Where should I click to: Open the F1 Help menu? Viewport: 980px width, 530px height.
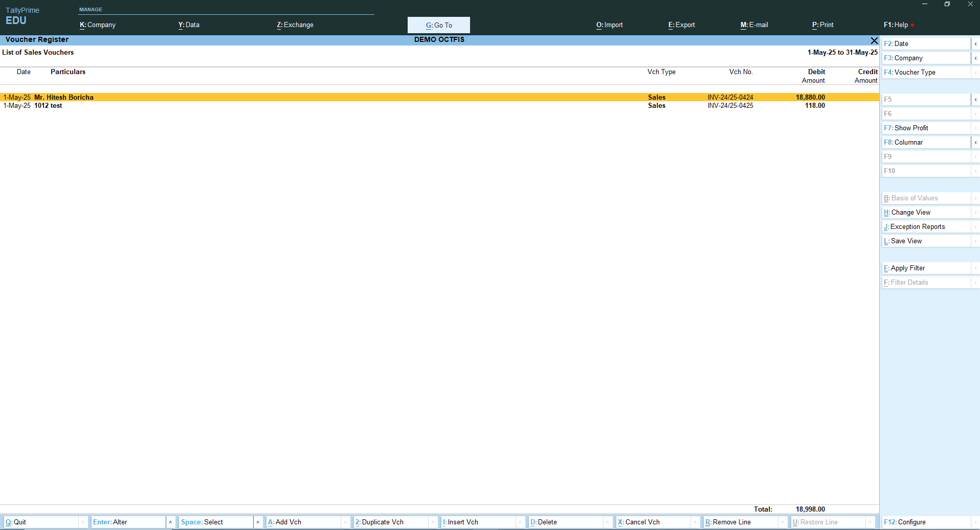[896, 25]
